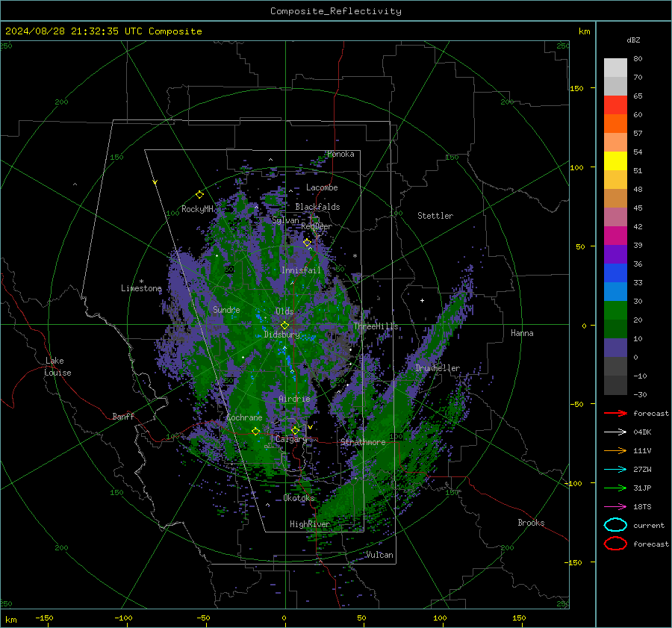Click the Limestone label
The image size is (672, 628).
[141, 288]
